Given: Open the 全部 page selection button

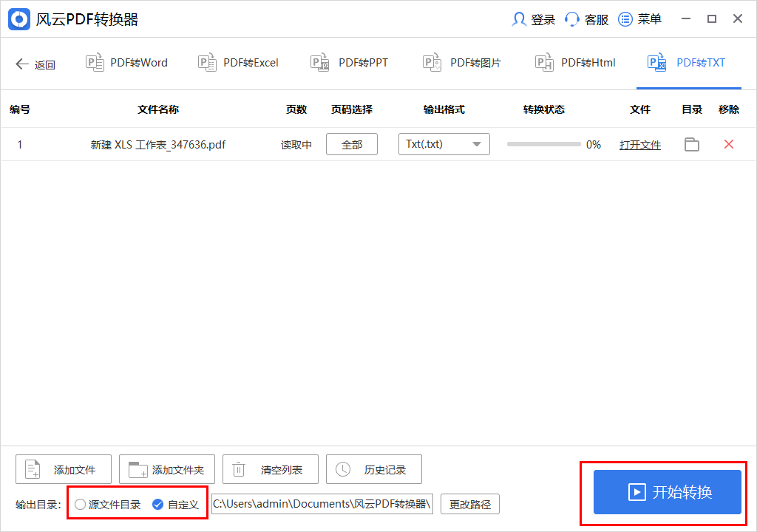Looking at the screenshot, I should click(x=352, y=145).
